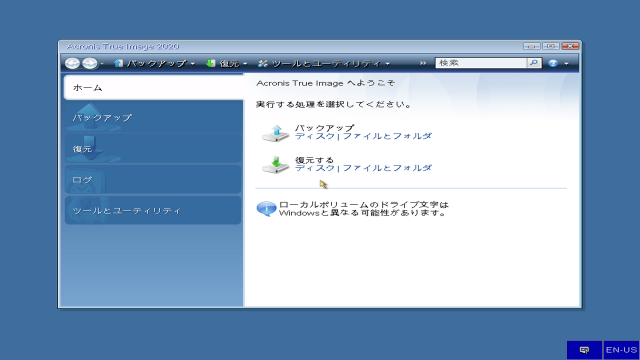640x360 pixels.
Task: Click the blue info bubble icon
Action: coord(266,209)
